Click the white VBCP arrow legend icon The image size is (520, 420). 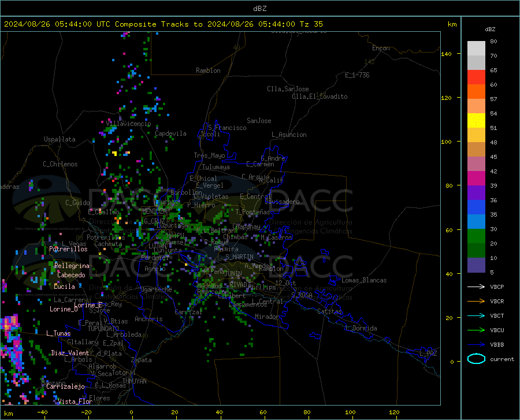pyautogui.click(x=476, y=287)
